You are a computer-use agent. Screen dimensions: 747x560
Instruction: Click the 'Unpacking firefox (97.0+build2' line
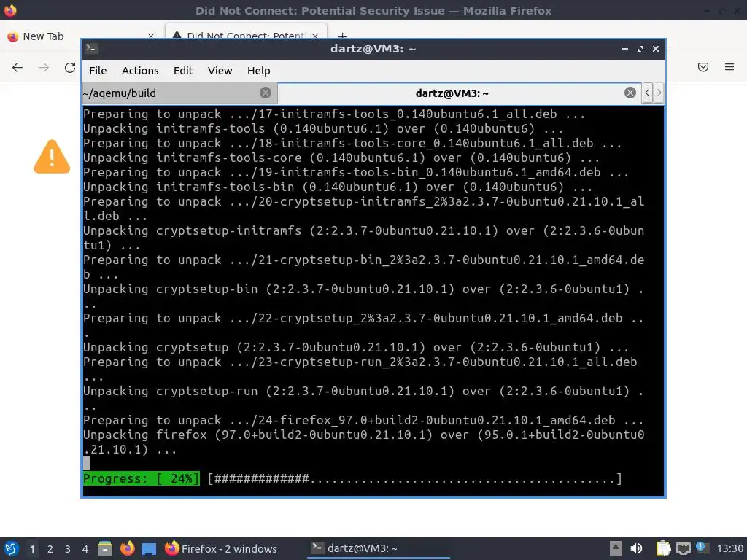[363, 442]
